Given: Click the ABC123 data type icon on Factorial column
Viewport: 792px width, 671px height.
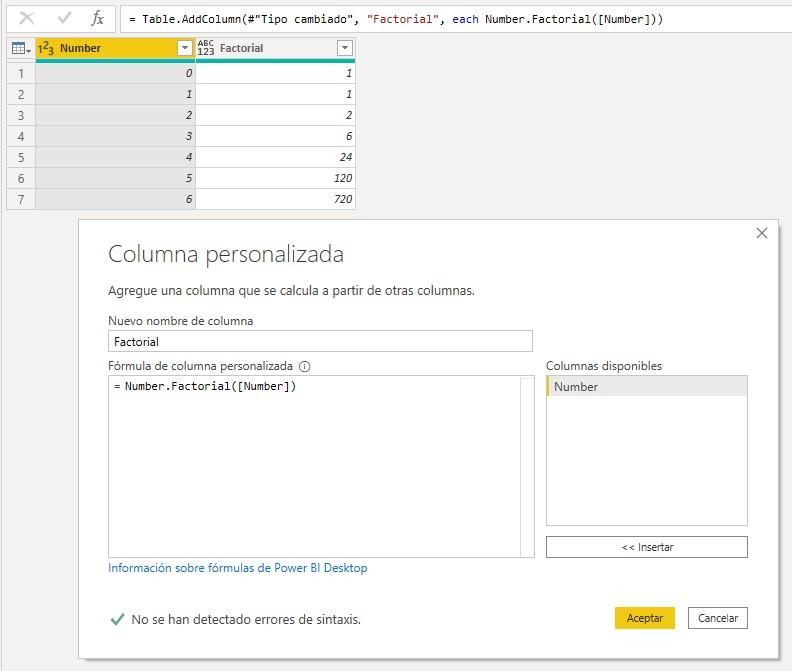Looking at the screenshot, I should click(206, 48).
